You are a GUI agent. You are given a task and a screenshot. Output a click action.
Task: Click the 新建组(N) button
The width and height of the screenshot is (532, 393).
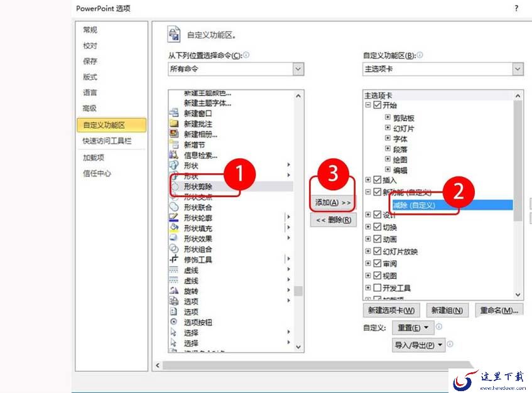[447, 310]
